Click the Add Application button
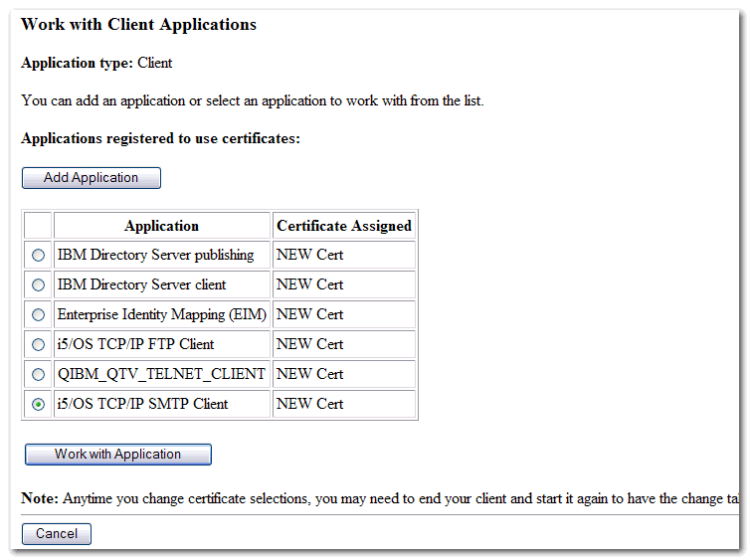 tap(91, 178)
